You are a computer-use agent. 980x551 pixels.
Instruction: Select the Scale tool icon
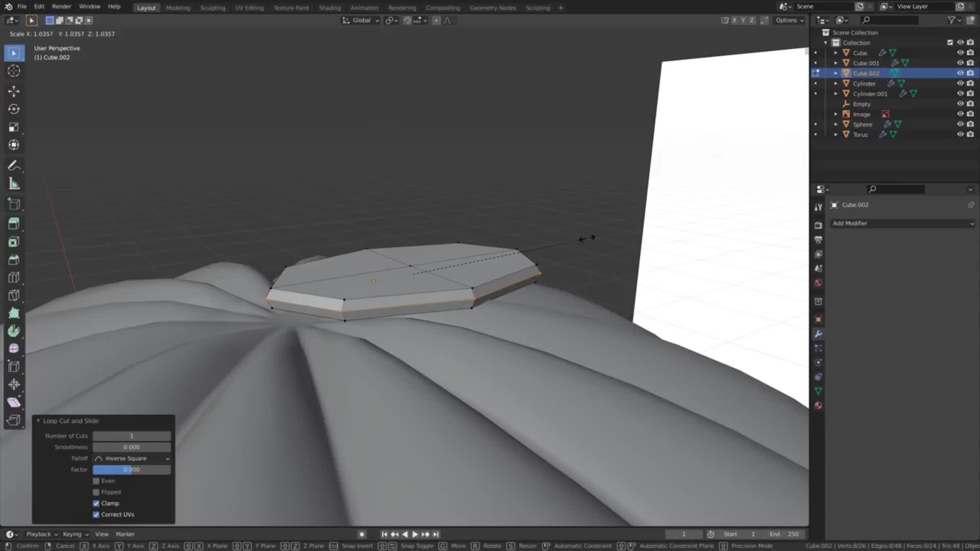(14, 127)
